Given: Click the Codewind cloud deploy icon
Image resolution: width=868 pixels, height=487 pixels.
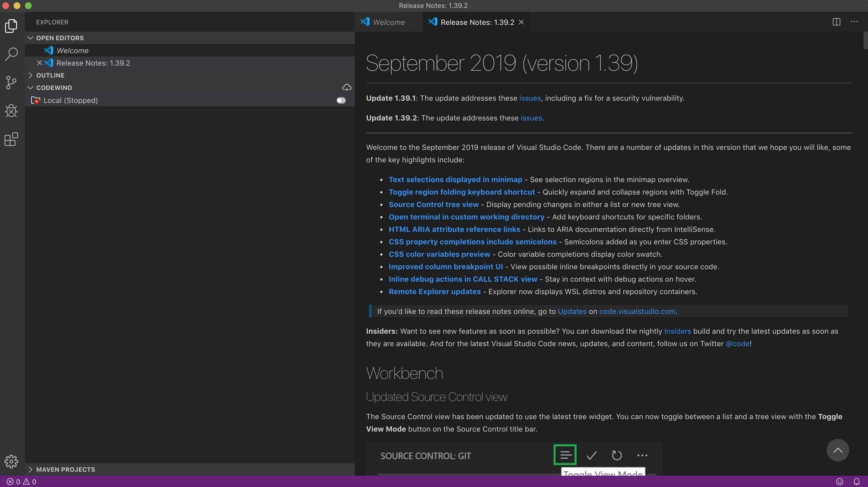Looking at the screenshot, I should pos(347,88).
